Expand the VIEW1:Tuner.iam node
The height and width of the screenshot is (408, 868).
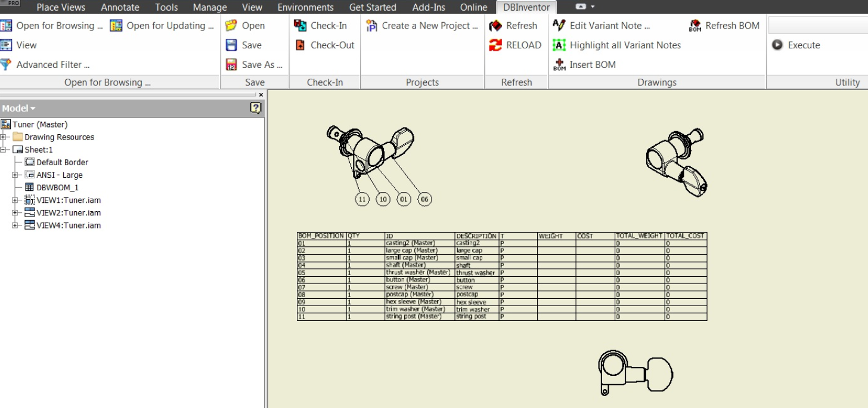click(x=15, y=200)
